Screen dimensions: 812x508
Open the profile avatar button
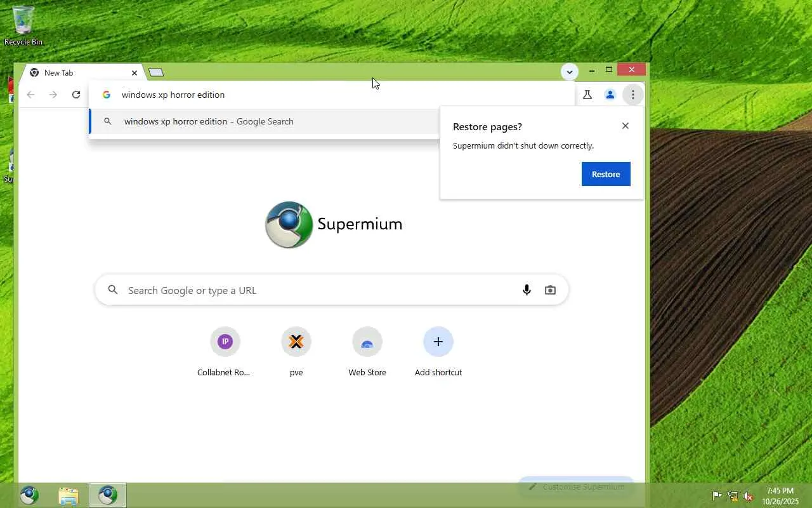click(610, 95)
